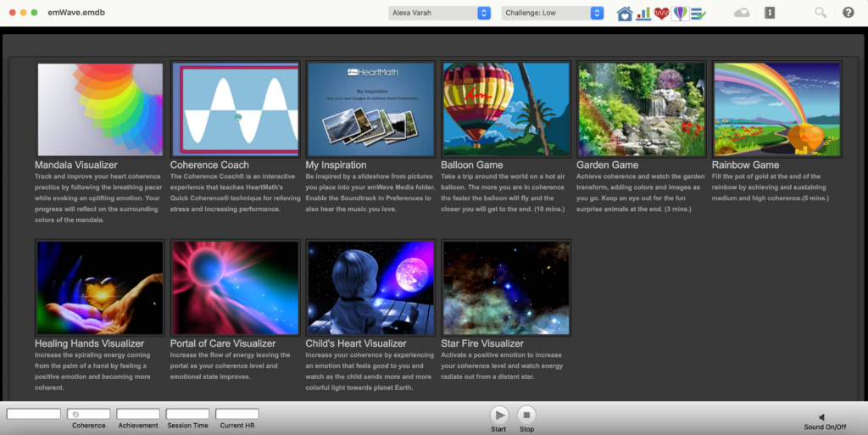Click the Start label
Viewport: 868px width, 435px height.
(498, 429)
